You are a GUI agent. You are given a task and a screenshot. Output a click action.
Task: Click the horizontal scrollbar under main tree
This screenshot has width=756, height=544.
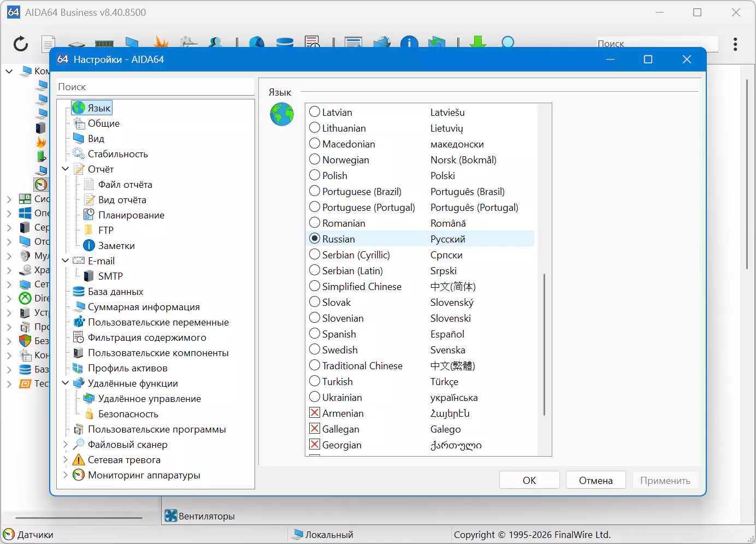point(79,518)
